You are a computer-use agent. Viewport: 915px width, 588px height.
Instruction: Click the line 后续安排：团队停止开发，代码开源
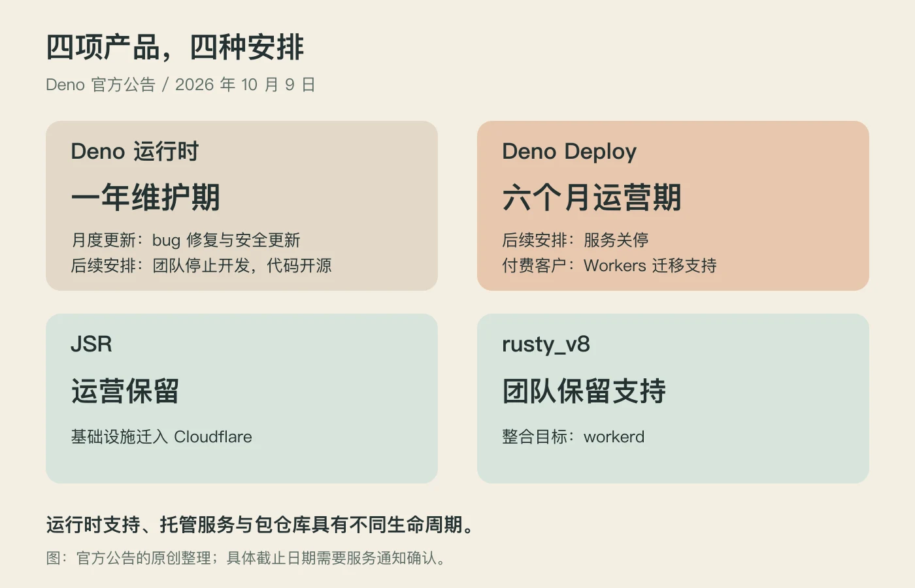tap(201, 266)
